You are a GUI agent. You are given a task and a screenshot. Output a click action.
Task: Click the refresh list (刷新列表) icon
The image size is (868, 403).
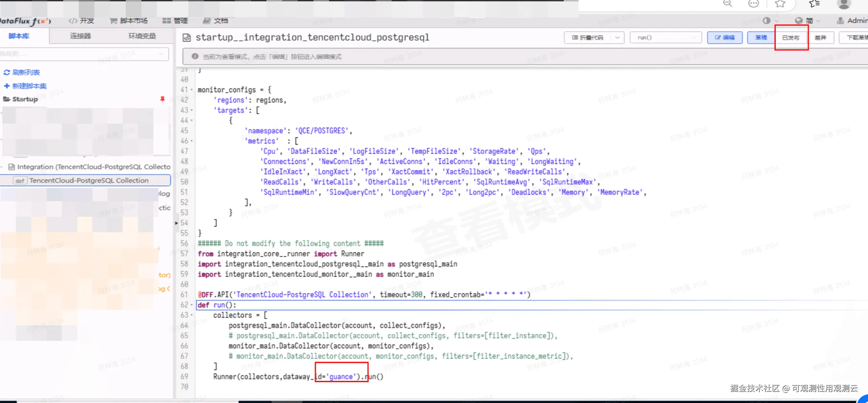pyautogui.click(x=7, y=73)
